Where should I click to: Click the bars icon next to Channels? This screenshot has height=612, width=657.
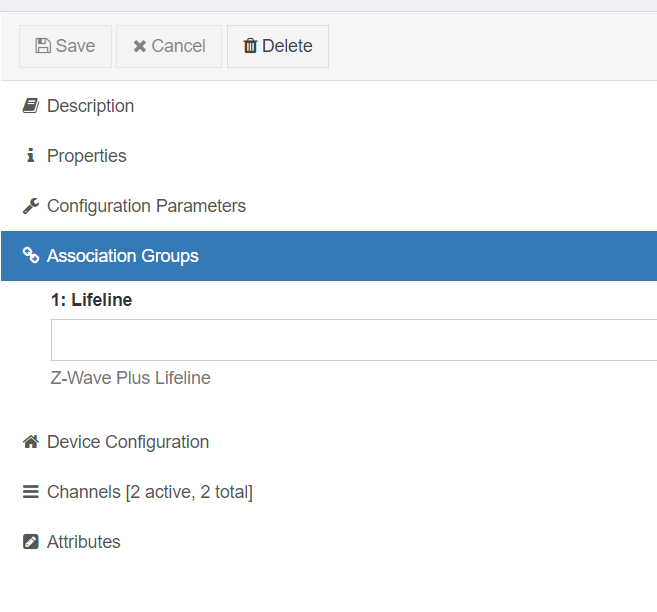(x=31, y=492)
